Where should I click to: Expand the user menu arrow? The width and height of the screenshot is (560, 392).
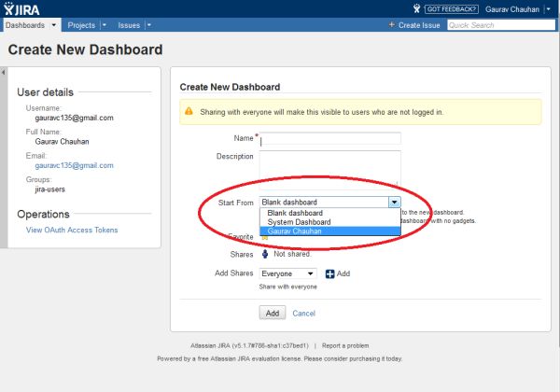tap(549, 9)
